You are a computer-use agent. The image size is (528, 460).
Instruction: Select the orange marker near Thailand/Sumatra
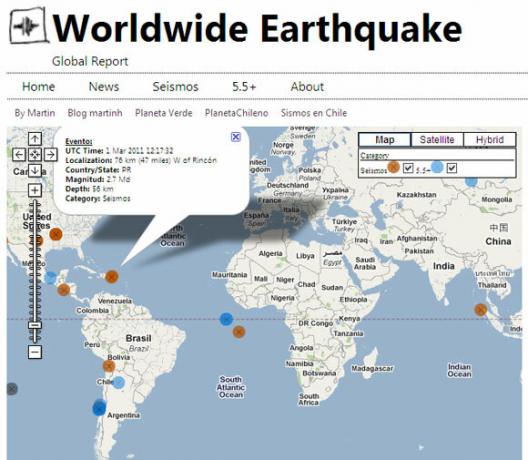(x=481, y=309)
